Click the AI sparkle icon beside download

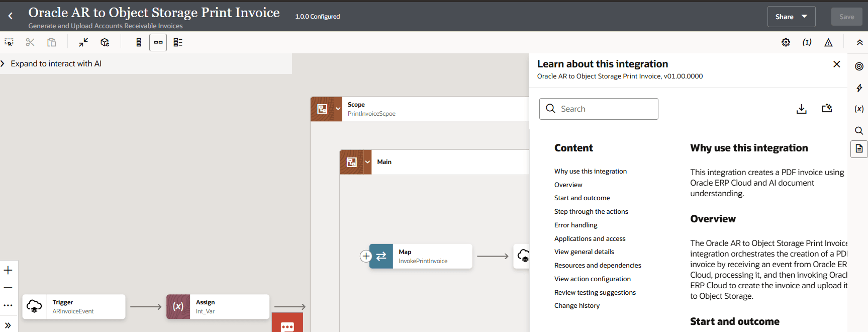[827, 109]
